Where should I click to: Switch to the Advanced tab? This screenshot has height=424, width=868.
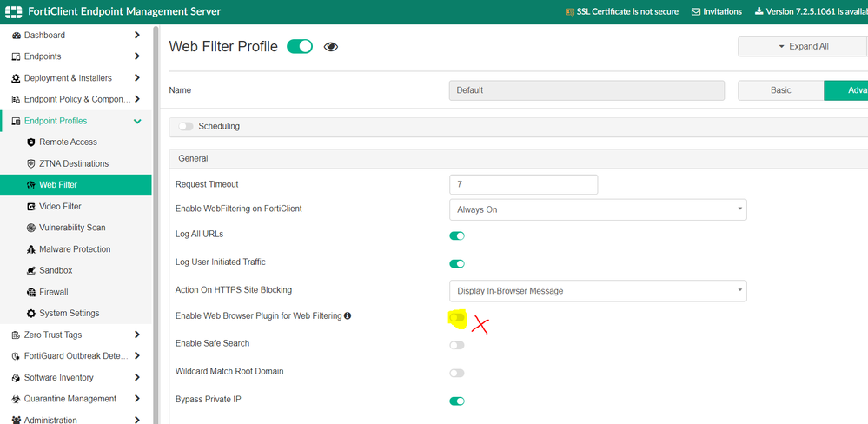[846, 90]
